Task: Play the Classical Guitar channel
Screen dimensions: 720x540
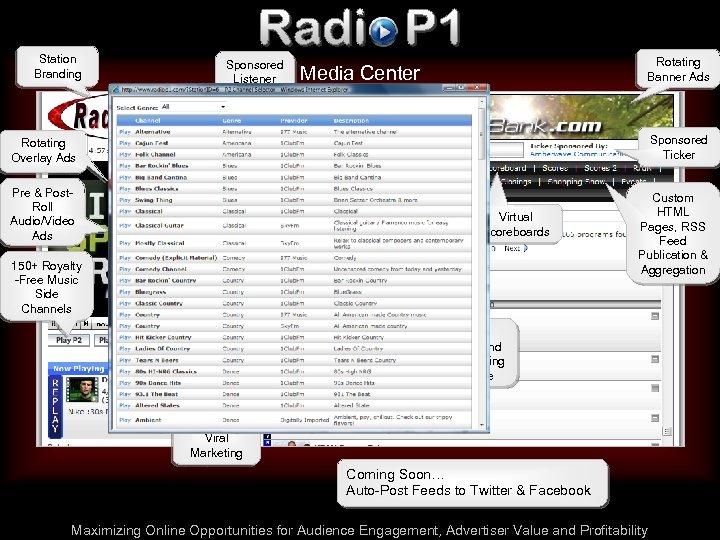Action: tap(125, 225)
